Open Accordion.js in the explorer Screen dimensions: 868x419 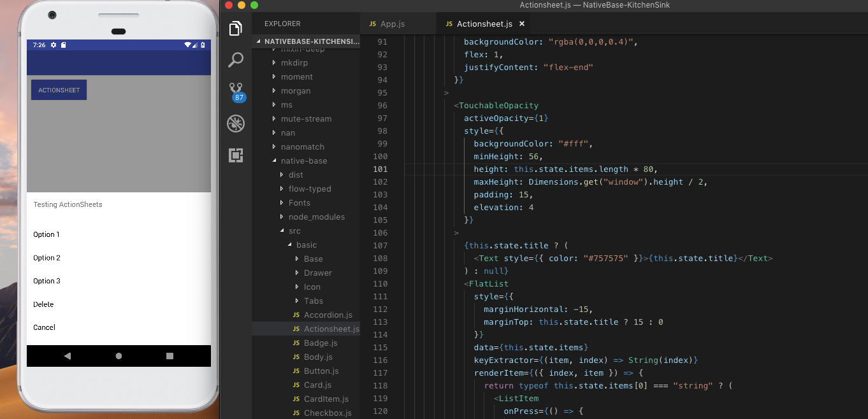328,315
